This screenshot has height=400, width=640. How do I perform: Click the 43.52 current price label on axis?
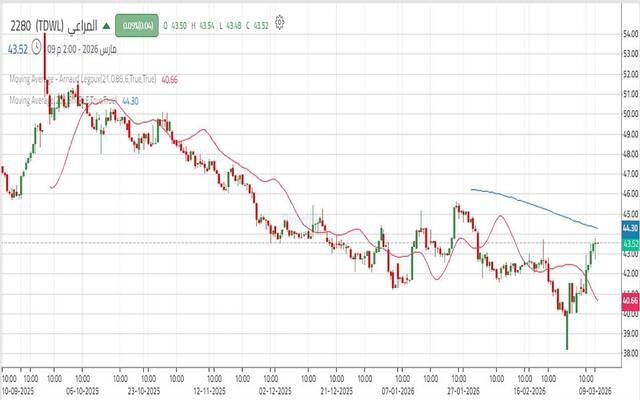(x=630, y=244)
